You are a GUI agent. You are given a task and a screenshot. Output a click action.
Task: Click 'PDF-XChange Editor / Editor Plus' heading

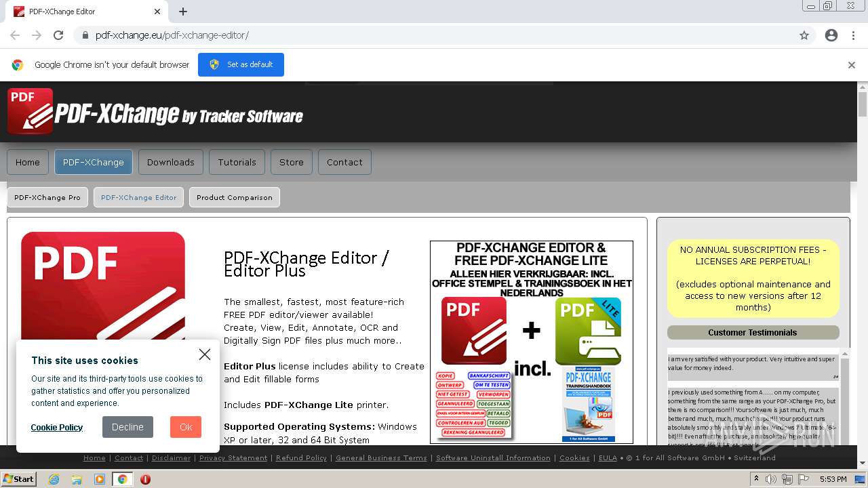(307, 264)
